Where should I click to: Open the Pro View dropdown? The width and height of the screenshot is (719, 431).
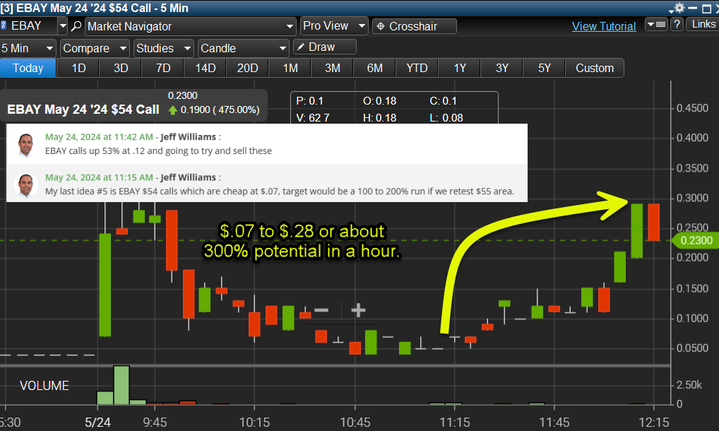pos(334,26)
